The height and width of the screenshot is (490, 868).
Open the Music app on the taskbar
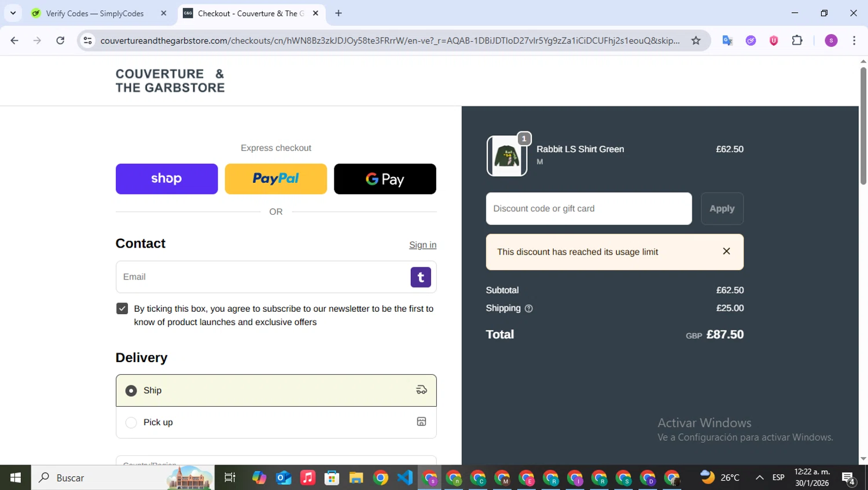[x=308, y=478]
